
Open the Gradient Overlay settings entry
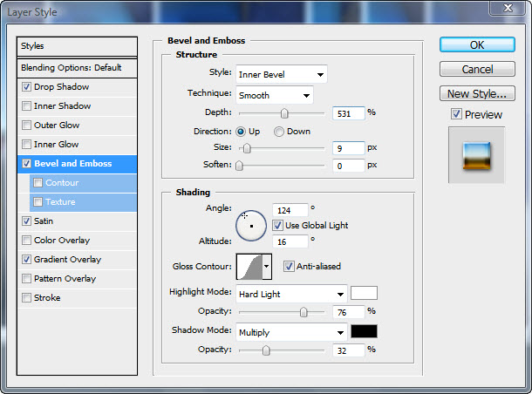pos(68,260)
